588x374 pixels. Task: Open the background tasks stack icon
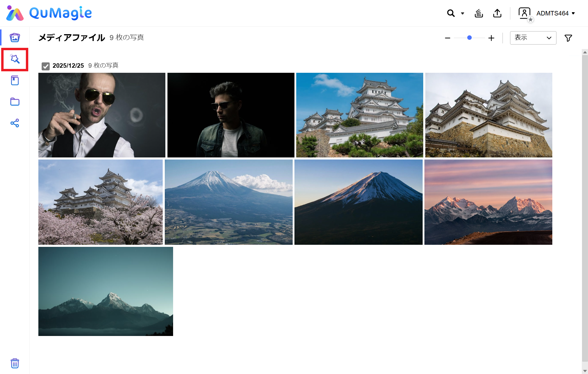tap(479, 13)
